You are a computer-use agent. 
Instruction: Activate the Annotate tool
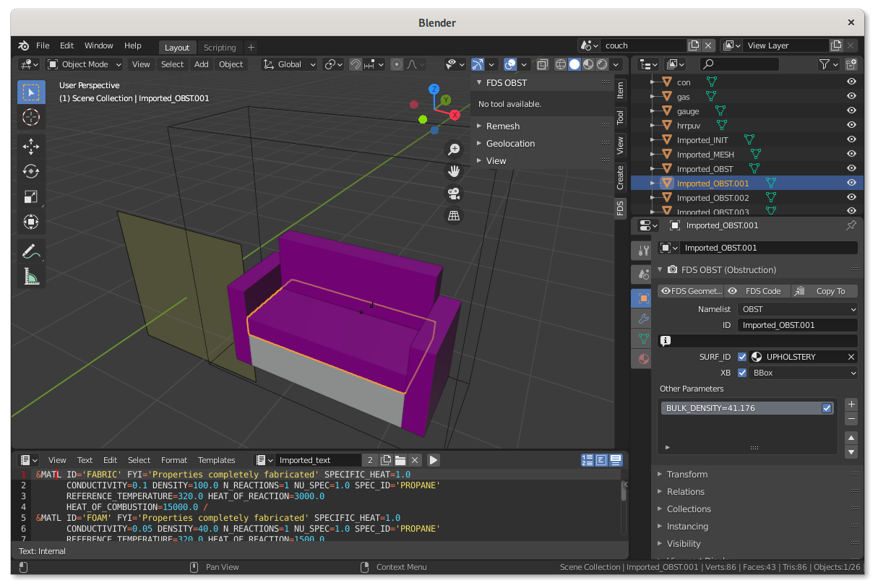31,251
